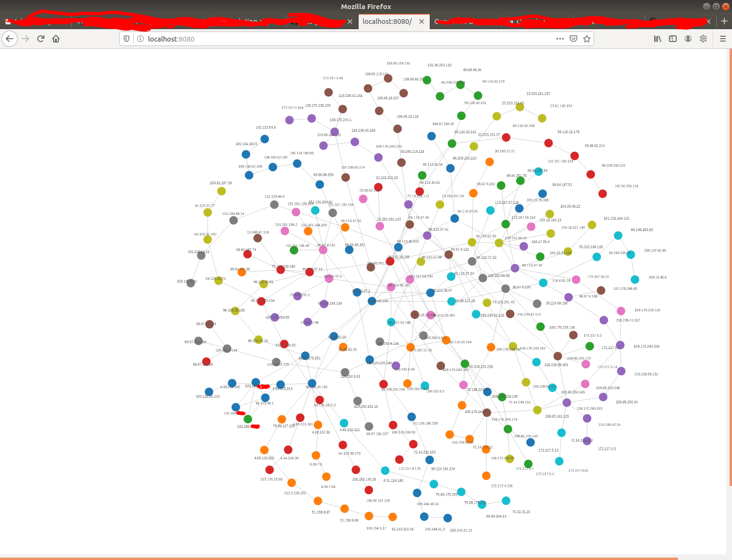The width and height of the screenshot is (732, 560).
Task: Click the label 192.30.253.119
Action: pyautogui.click(x=439, y=65)
